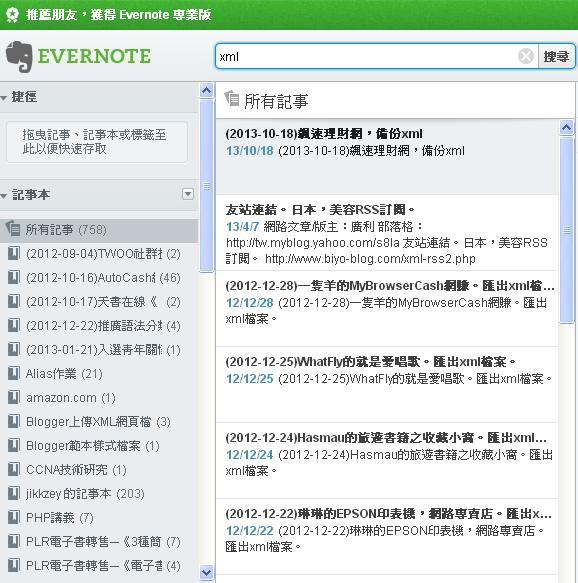Open the amazon.com (1) notebook
578x583 pixels.
pos(99,398)
